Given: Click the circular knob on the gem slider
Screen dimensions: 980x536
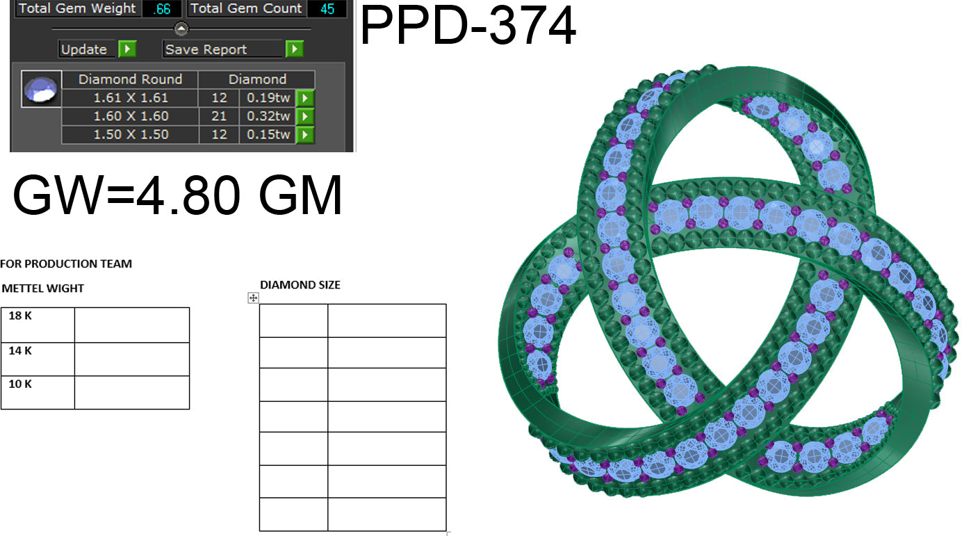Looking at the screenshot, I should click(x=182, y=30).
